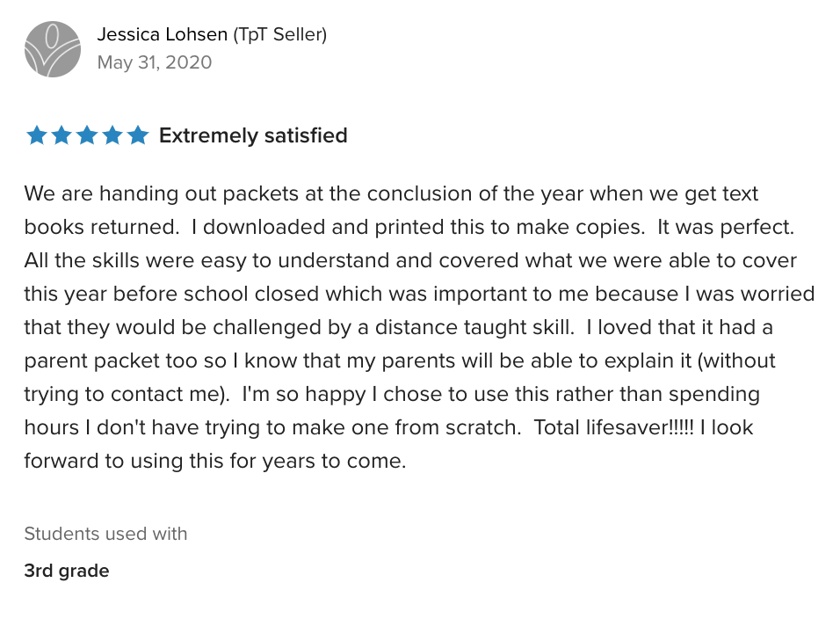The width and height of the screenshot is (840, 619).
Task: Click the second blue rating star
Action: point(62,135)
